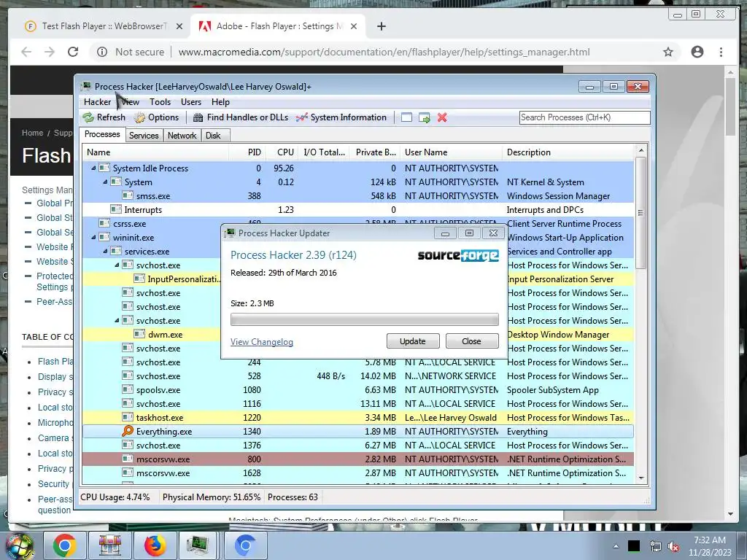Click the dwm.exe process icon
This screenshot has width=747, height=560.
(139, 334)
